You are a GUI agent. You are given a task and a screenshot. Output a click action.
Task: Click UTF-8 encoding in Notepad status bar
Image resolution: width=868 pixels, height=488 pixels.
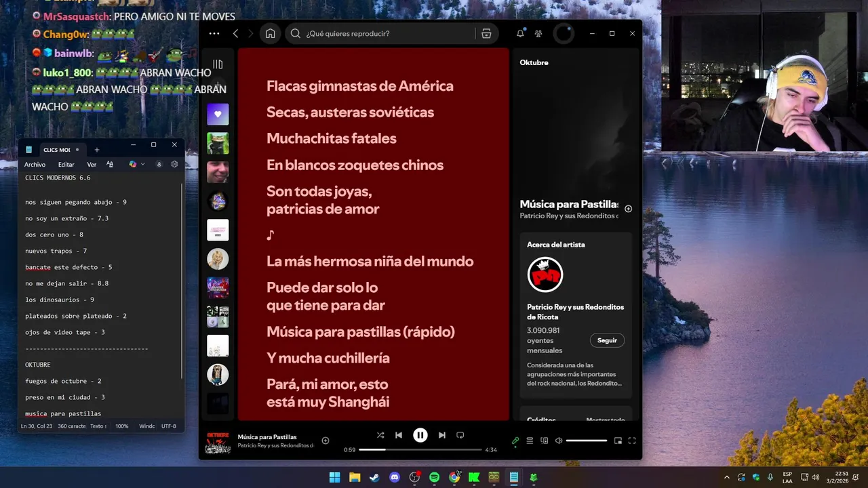(x=169, y=426)
